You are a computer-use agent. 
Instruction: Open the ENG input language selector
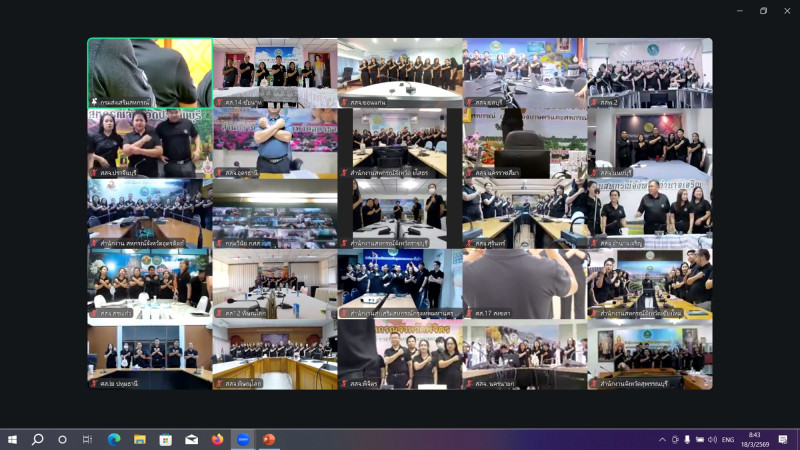tap(728, 439)
